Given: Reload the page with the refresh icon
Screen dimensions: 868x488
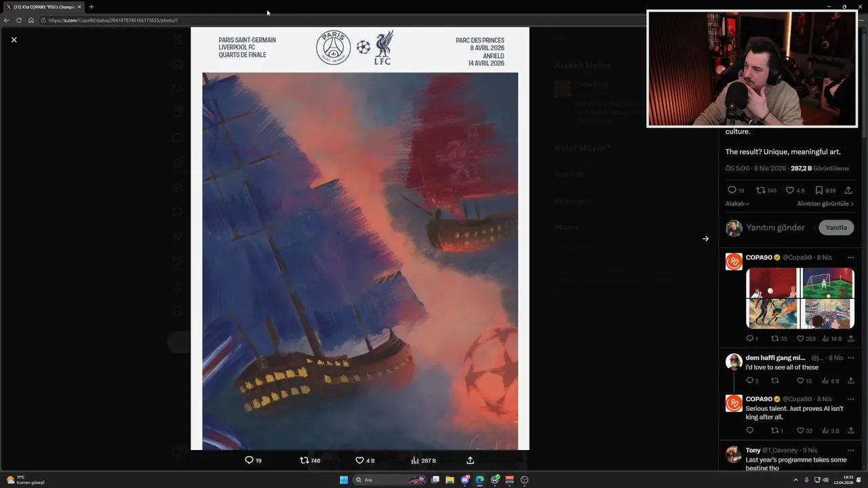Looking at the screenshot, I should (x=19, y=20).
